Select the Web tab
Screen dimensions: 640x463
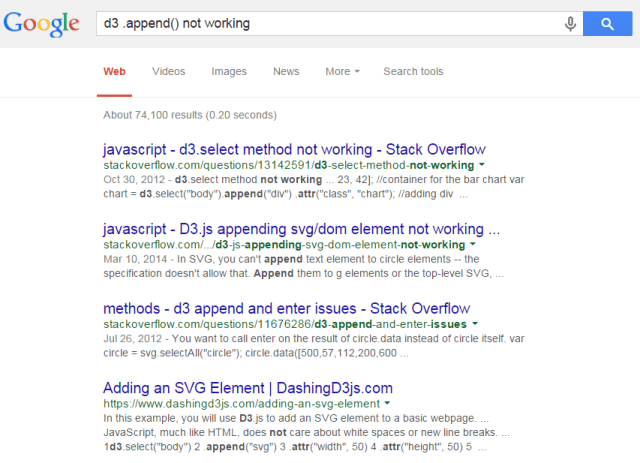114,71
